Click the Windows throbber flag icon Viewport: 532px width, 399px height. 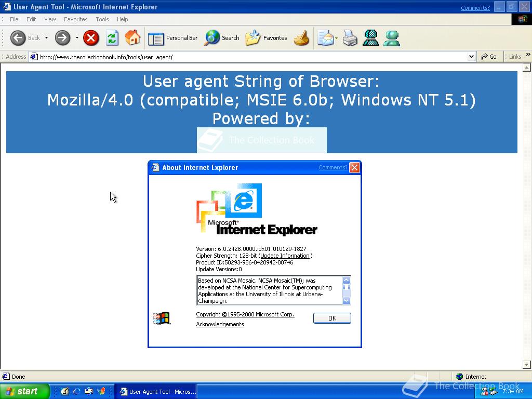522,19
